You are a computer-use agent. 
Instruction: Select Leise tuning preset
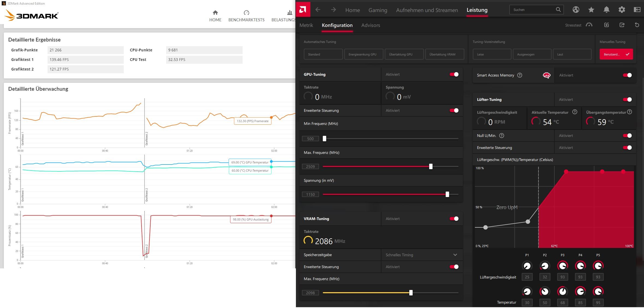tap(492, 54)
